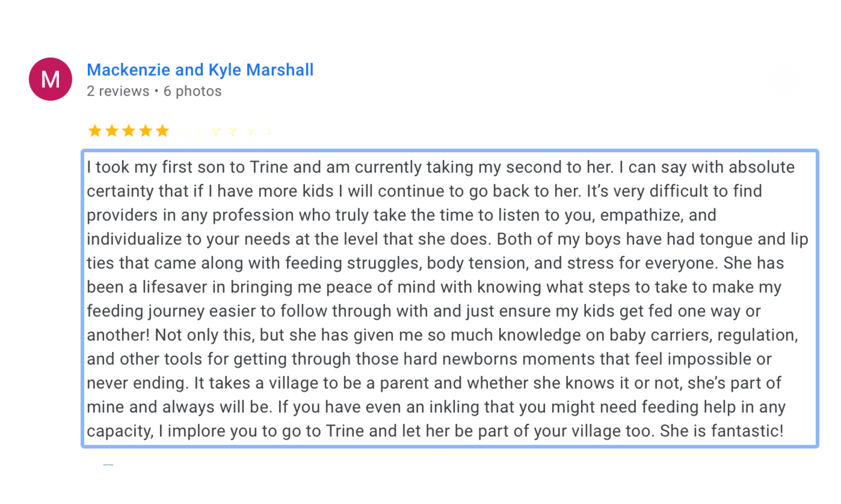Image resolution: width=841 pixels, height=504 pixels.
Task: Click the fifth gold rating star
Action: [x=162, y=131]
